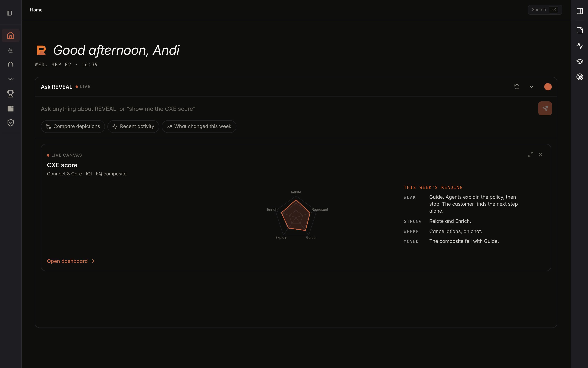This screenshot has width=588, height=368.
Task: Send the question with the paper plane button
Action: pos(545,108)
